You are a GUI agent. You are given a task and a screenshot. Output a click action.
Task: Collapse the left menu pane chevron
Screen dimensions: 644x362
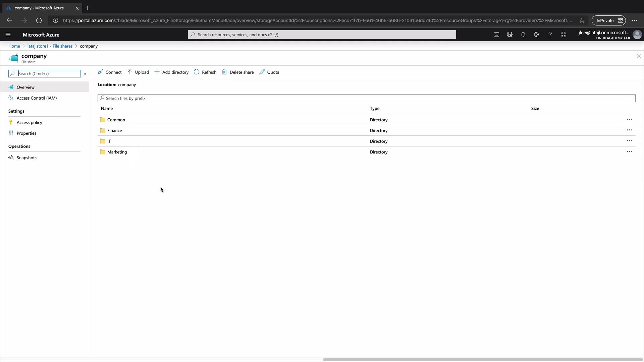tap(85, 74)
